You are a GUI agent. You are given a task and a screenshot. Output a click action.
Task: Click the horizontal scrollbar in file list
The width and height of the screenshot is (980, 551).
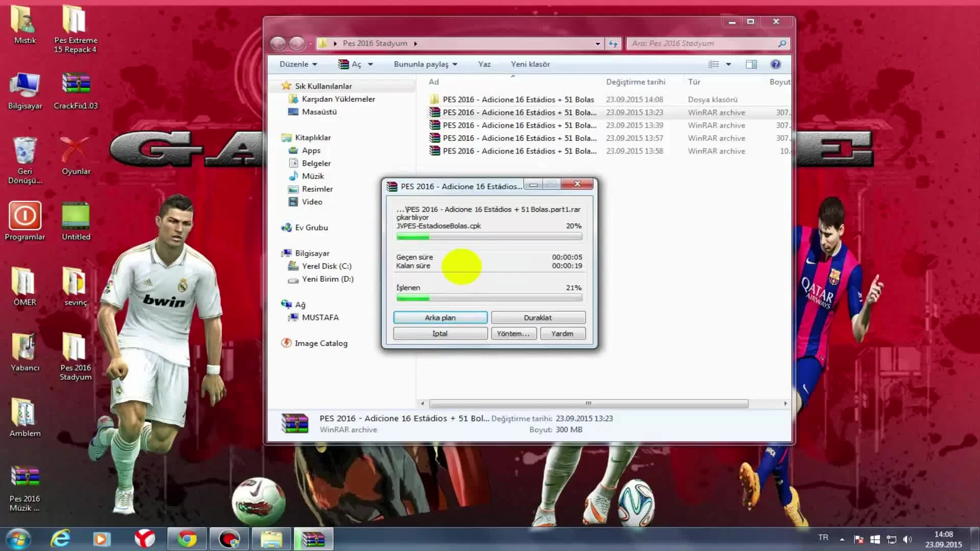pos(588,404)
